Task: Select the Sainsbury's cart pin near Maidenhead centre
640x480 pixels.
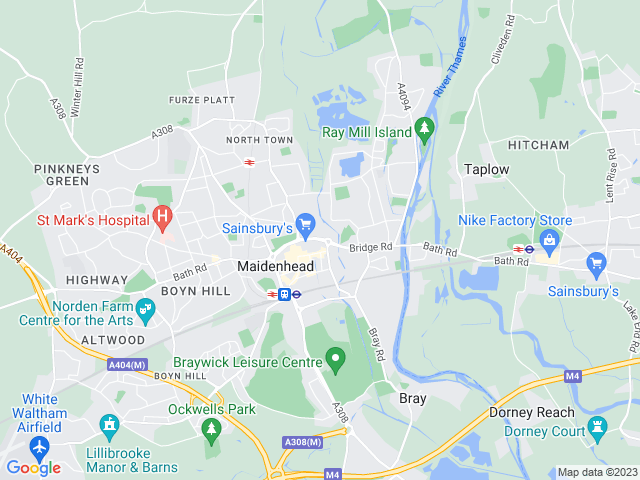Action: (x=306, y=226)
